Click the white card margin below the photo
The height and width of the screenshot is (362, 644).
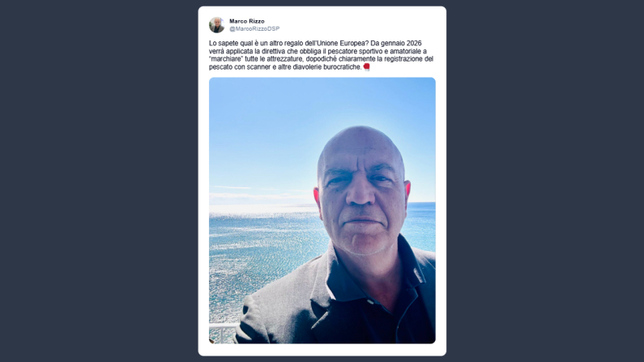[x=322, y=349]
